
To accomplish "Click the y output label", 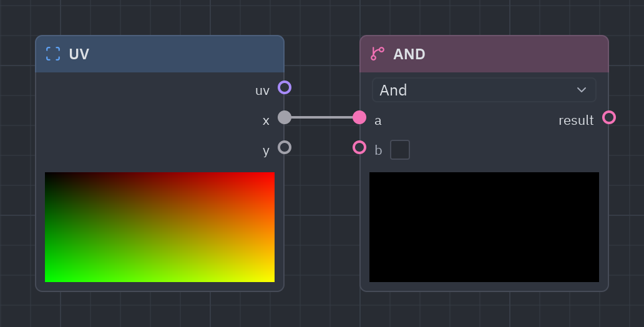I will click(x=266, y=151).
